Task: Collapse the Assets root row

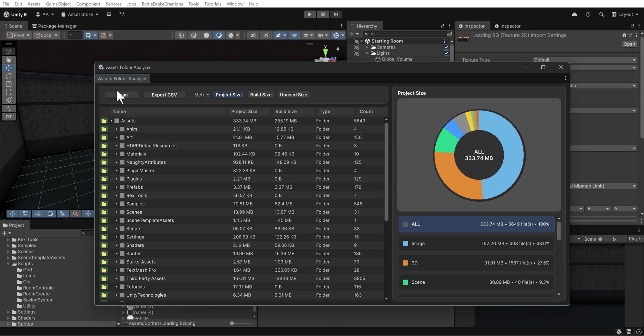Action: pos(112,121)
